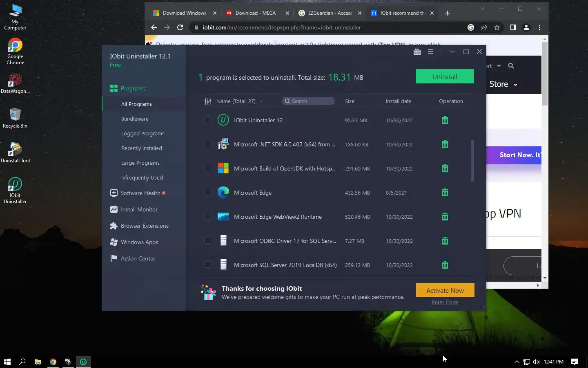Image resolution: width=588 pixels, height=368 pixels.
Task: Tick the checkbox for Microsoft ODBC Driver 17
Action: pyautogui.click(x=208, y=240)
